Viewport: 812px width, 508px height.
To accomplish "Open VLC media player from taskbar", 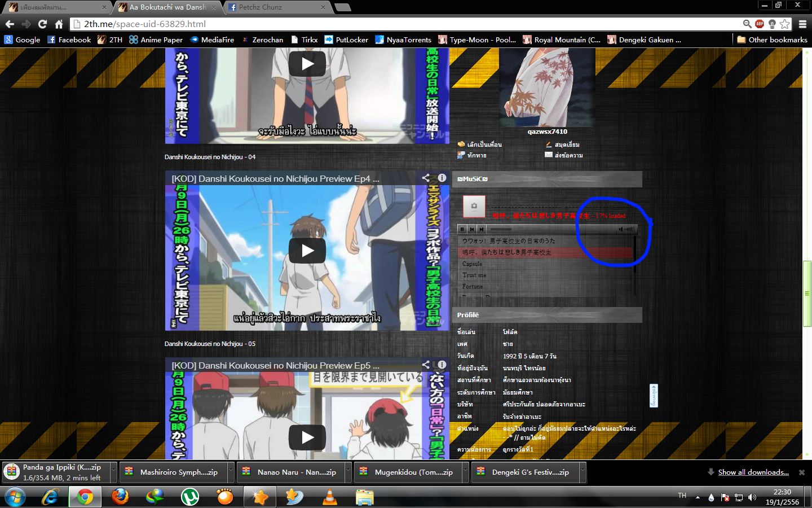I will click(329, 497).
